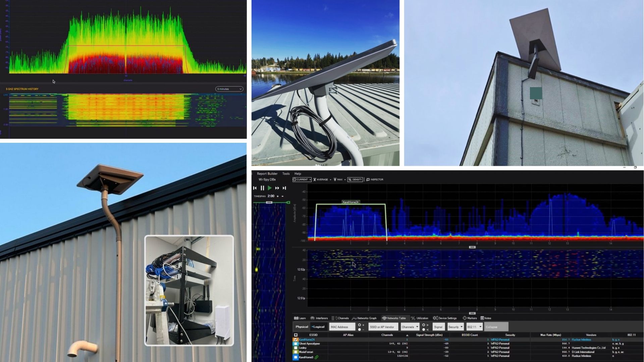Toggle the Average trace view
Image resolution: width=644 pixels, height=362 pixels.
(321, 180)
